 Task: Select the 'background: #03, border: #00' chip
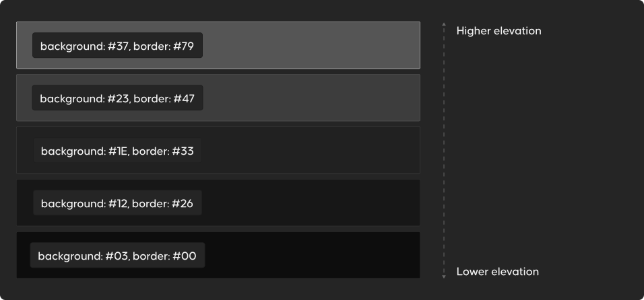[x=117, y=255]
